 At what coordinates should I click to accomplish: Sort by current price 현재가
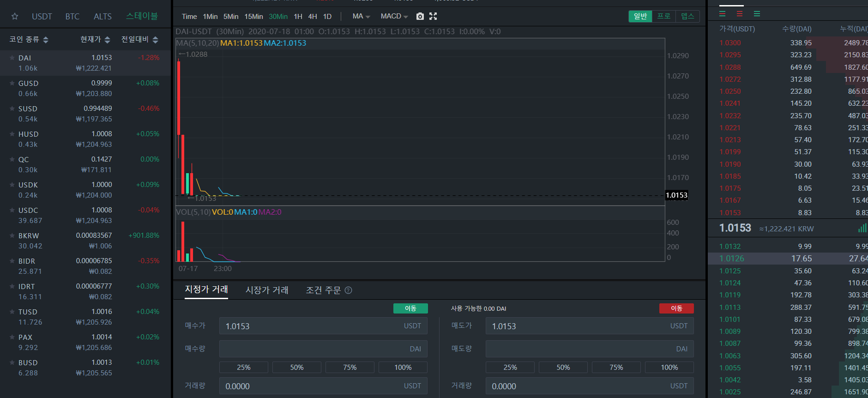95,40
